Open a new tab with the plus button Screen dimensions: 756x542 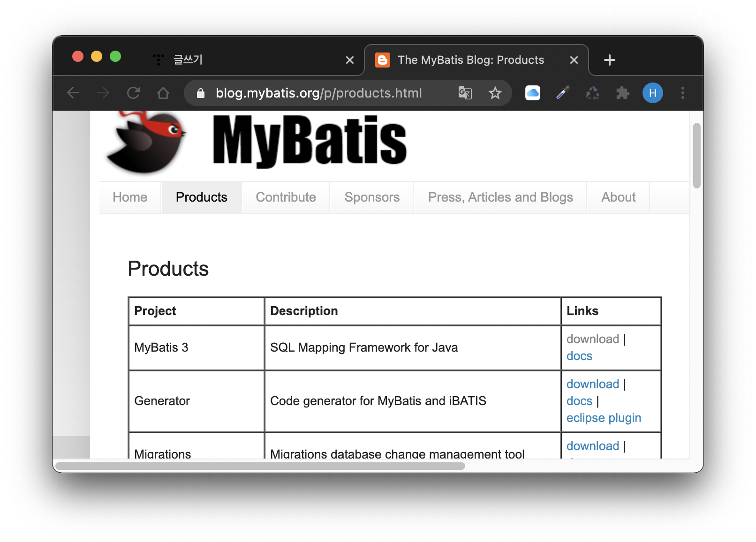tap(610, 60)
